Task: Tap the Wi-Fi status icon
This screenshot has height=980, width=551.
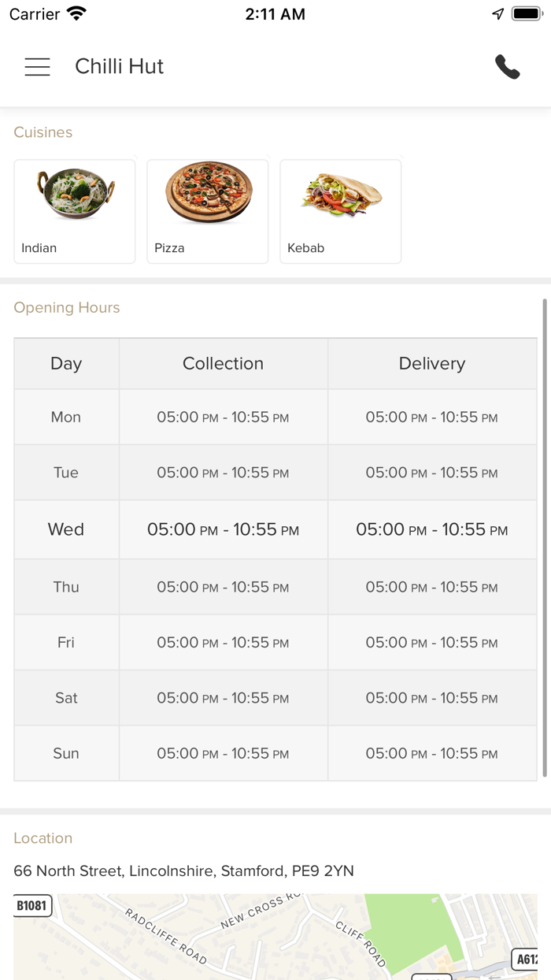Action: [x=76, y=14]
